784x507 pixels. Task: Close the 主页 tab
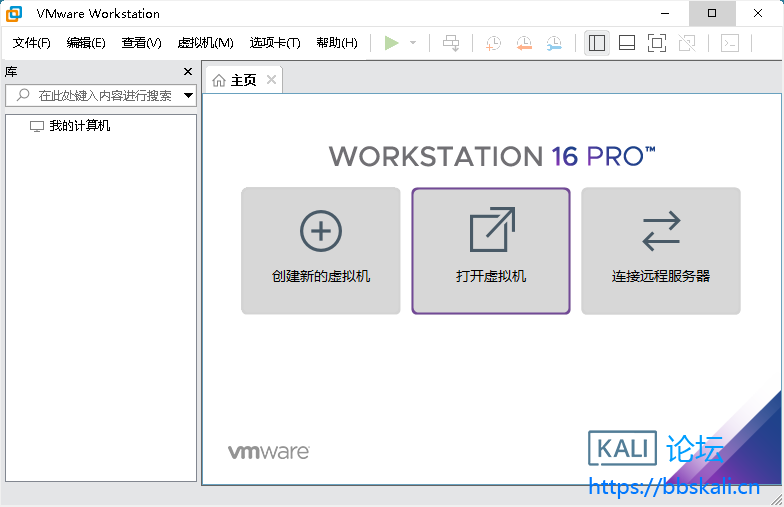click(270, 80)
